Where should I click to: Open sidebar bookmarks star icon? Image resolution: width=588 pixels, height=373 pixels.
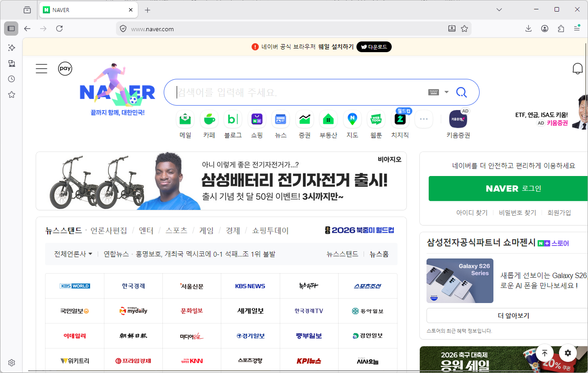pos(12,94)
